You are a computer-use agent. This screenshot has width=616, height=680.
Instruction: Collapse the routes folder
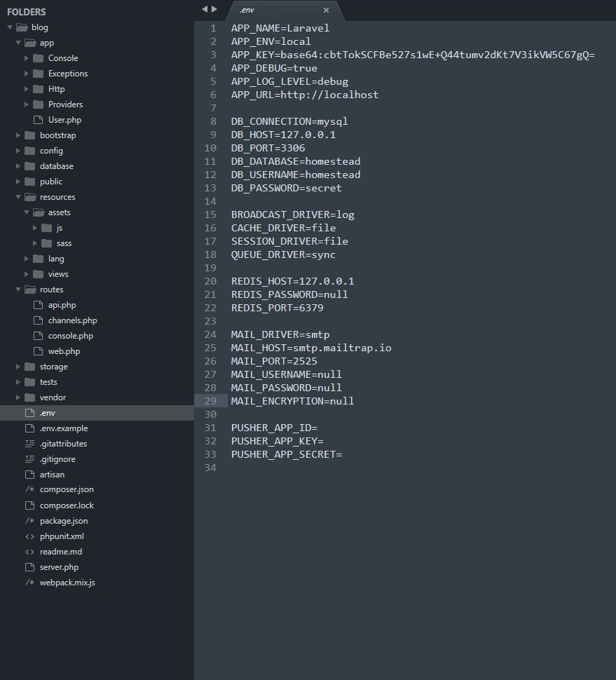coord(18,290)
